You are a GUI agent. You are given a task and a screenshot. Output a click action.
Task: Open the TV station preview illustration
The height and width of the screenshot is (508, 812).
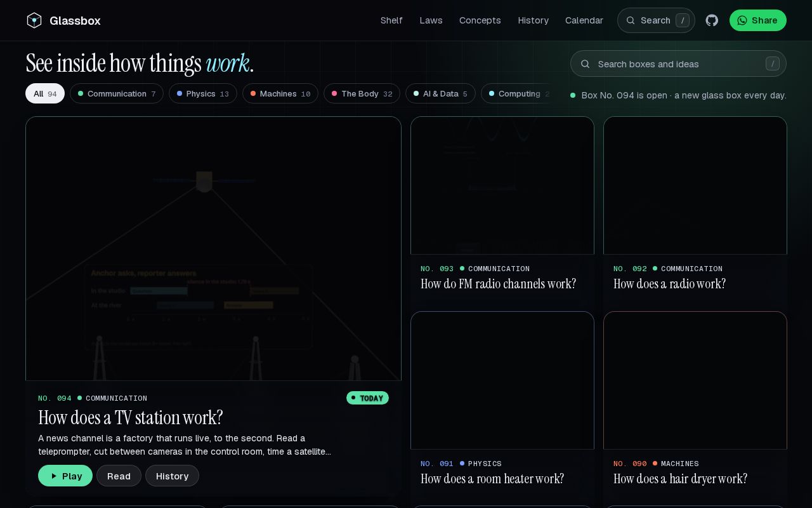(213, 248)
